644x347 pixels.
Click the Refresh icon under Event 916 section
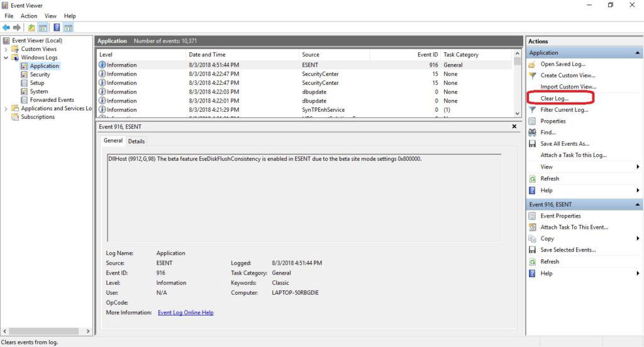532,262
